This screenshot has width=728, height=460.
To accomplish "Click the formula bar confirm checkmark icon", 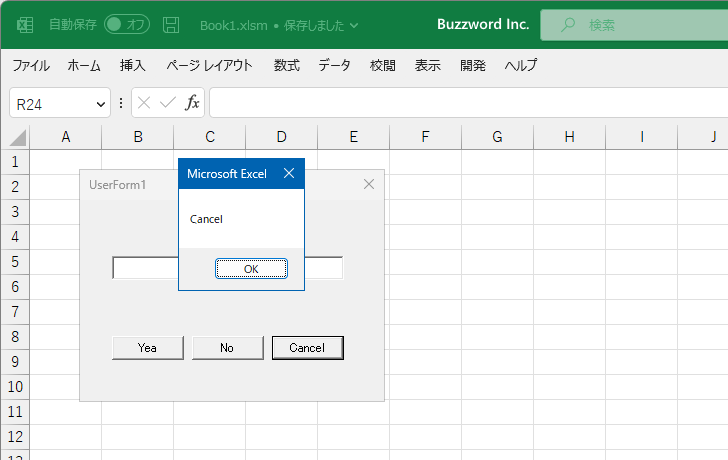I will (x=168, y=103).
